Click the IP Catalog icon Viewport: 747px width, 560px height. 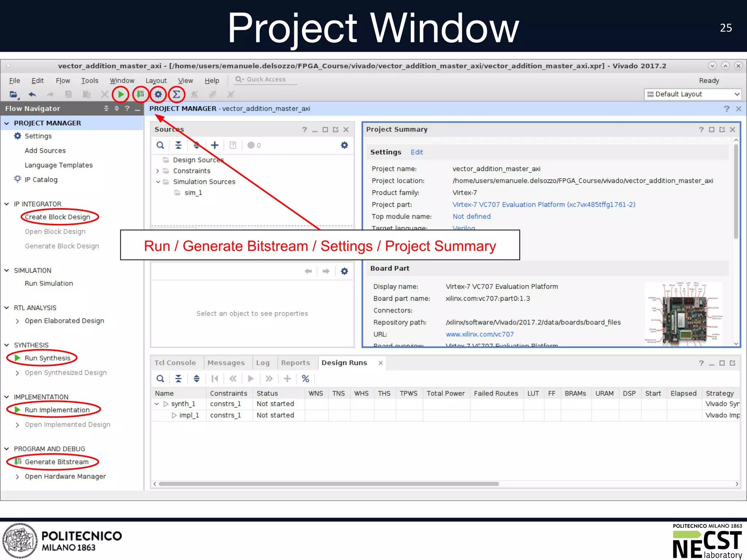18,179
